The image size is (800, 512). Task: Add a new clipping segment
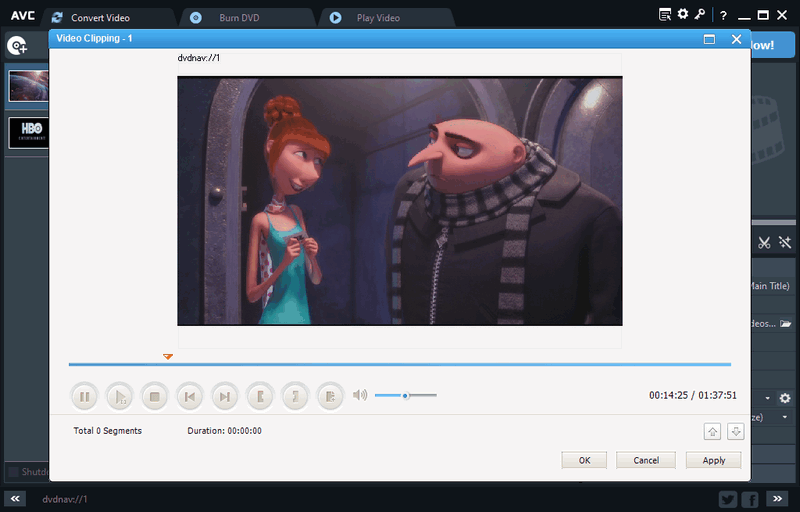pos(331,396)
